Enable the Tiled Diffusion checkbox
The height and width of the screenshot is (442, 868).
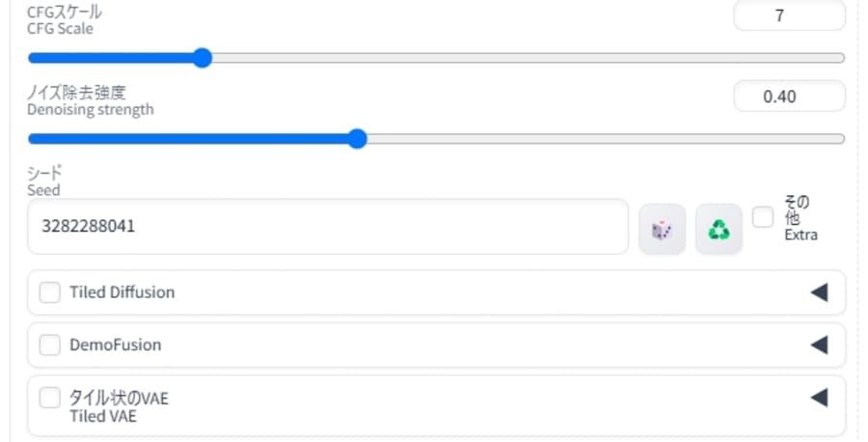(x=50, y=292)
